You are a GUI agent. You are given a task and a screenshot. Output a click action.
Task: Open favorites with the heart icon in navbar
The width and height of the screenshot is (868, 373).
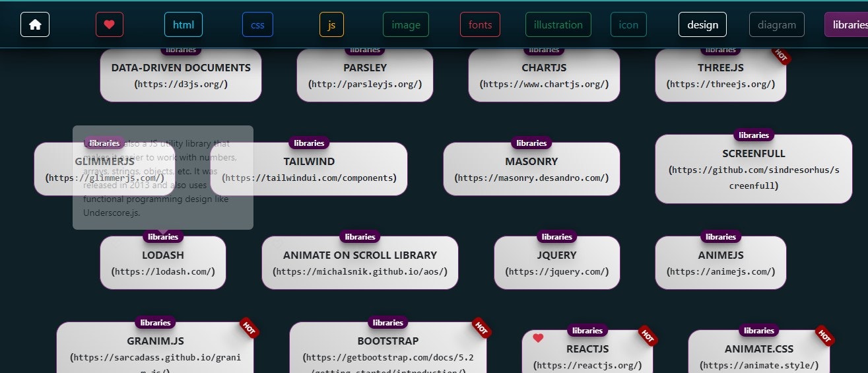coord(110,24)
